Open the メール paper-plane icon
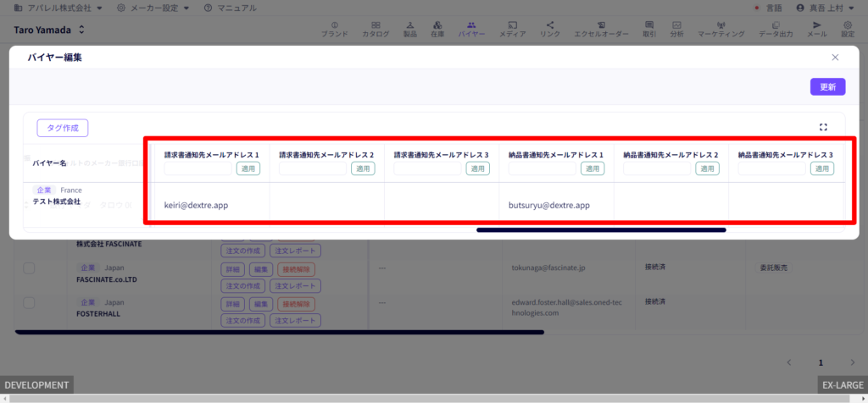The image size is (868, 403). pyautogui.click(x=817, y=25)
